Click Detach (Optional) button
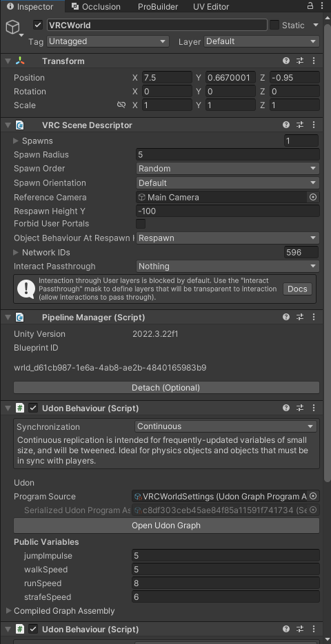The height and width of the screenshot is (644, 331). click(x=166, y=387)
